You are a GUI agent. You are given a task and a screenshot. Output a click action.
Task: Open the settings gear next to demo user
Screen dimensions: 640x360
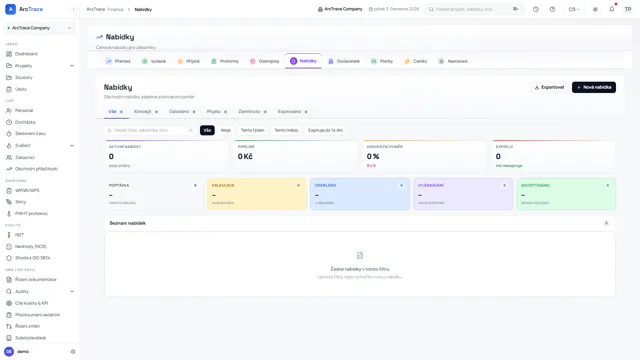point(73,351)
